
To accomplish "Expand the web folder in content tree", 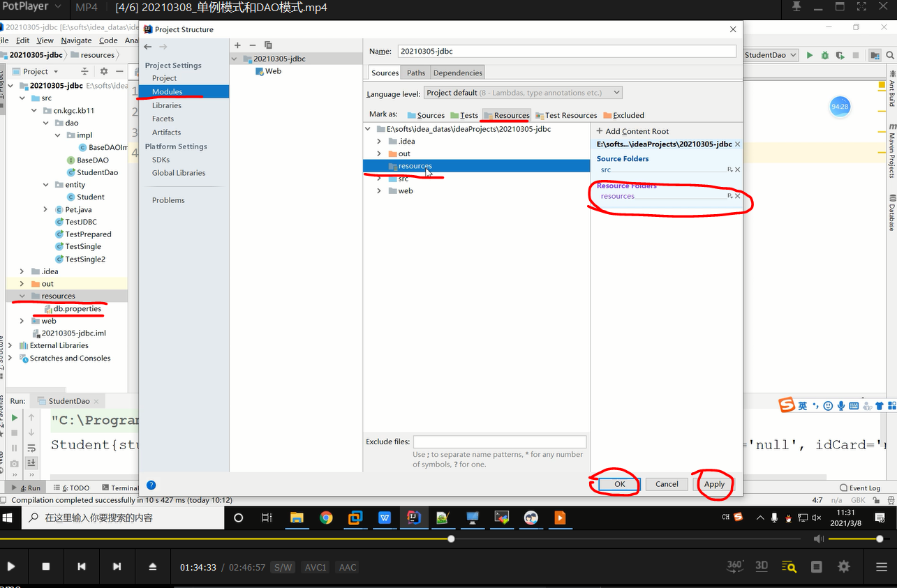I will click(379, 190).
